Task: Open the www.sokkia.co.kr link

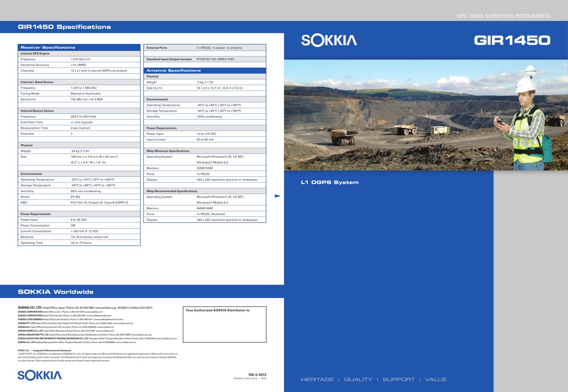Action: 105,331
